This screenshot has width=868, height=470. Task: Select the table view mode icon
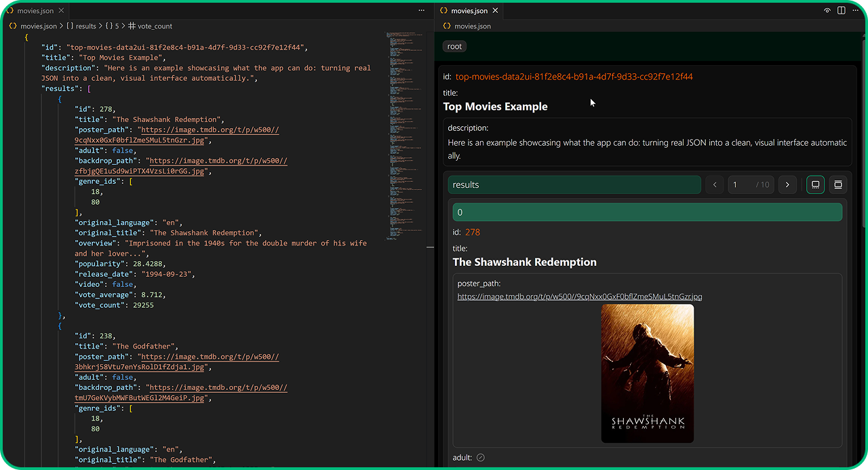click(x=838, y=184)
